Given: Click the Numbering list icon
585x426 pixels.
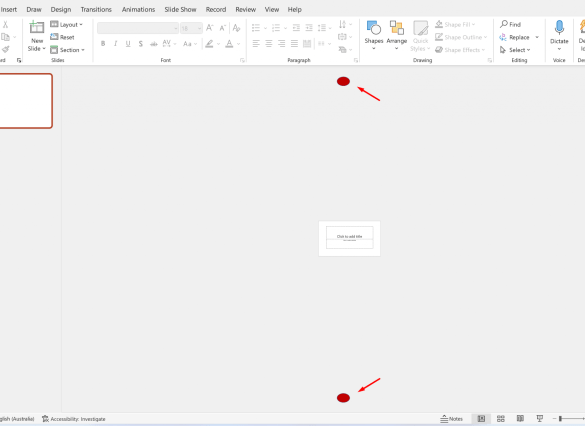Looking at the screenshot, I should (276, 28).
